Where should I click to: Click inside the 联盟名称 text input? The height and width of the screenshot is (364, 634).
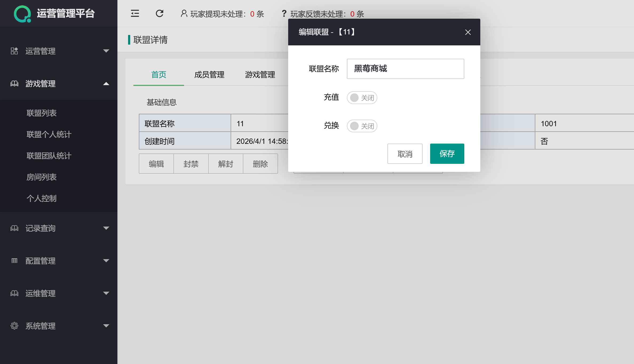405,69
